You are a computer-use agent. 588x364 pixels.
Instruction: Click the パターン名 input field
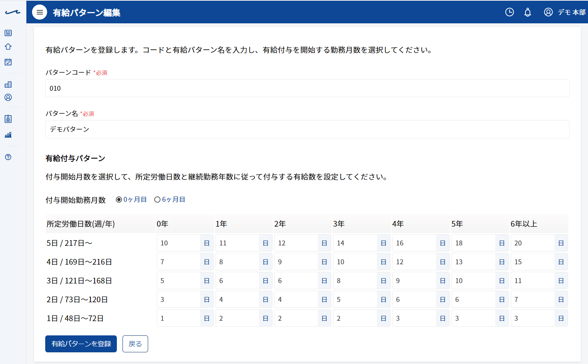tap(307, 129)
